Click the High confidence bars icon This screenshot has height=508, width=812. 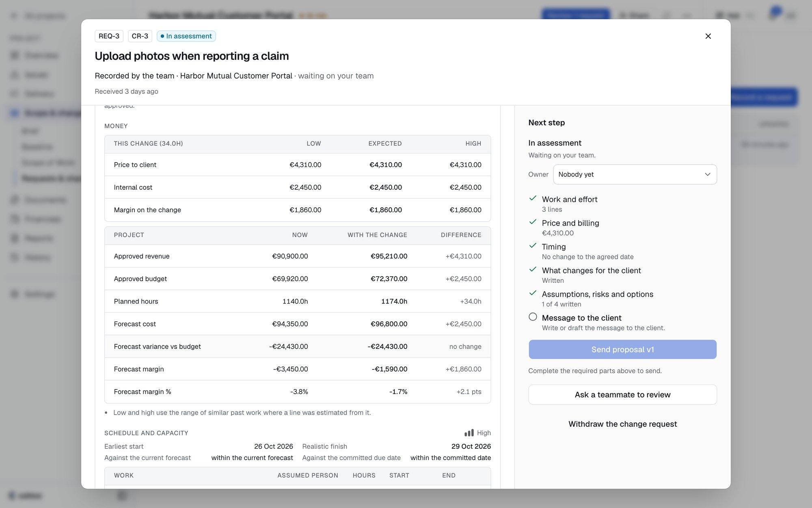point(469,433)
